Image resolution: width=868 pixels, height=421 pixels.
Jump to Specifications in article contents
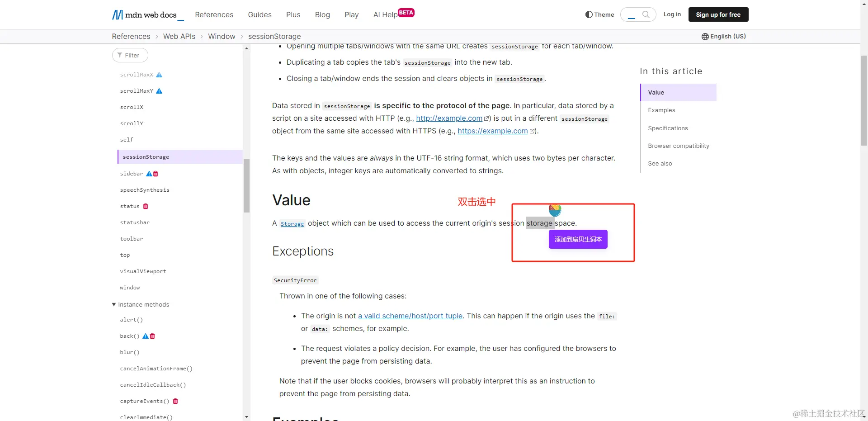click(x=668, y=128)
